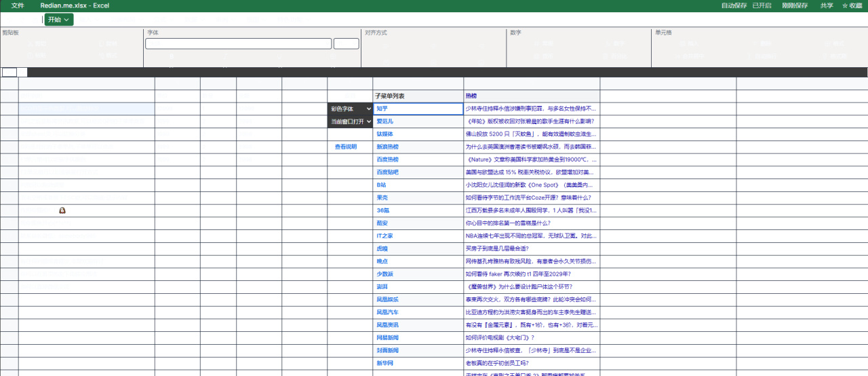The image size is (868, 376).
Task: Open hot item 江西万载县多名未成年人围殴同学
Action: tap(530, 210)
